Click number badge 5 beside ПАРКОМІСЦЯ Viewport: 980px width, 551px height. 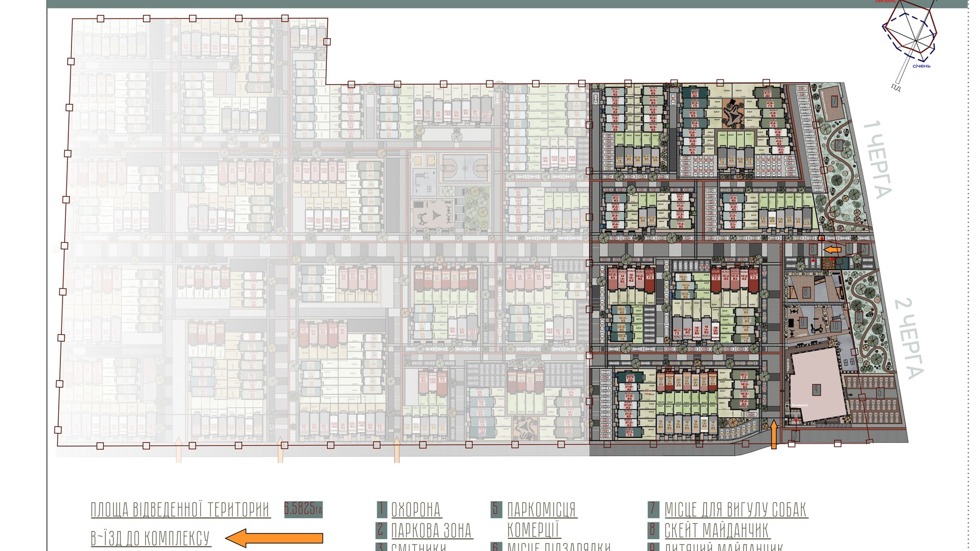click(496, 509)
